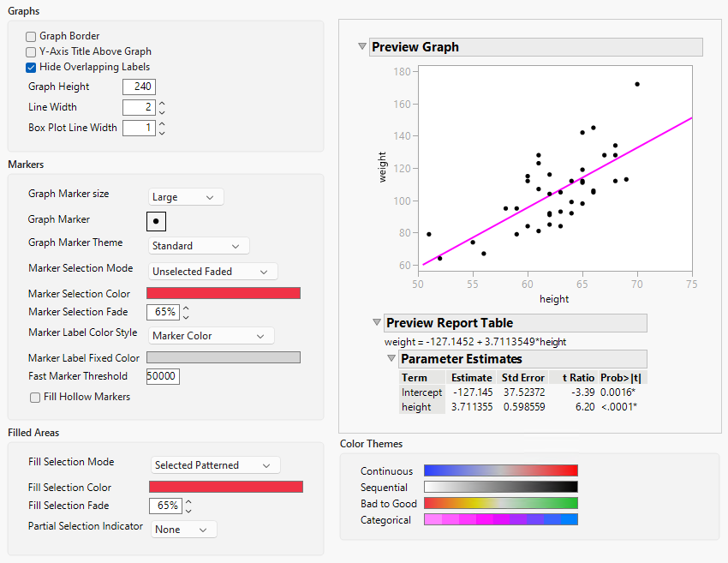Check Y-Axis Title Above Graph
Image resolution: width=728 pixels, height=563 pixels.
31,51
